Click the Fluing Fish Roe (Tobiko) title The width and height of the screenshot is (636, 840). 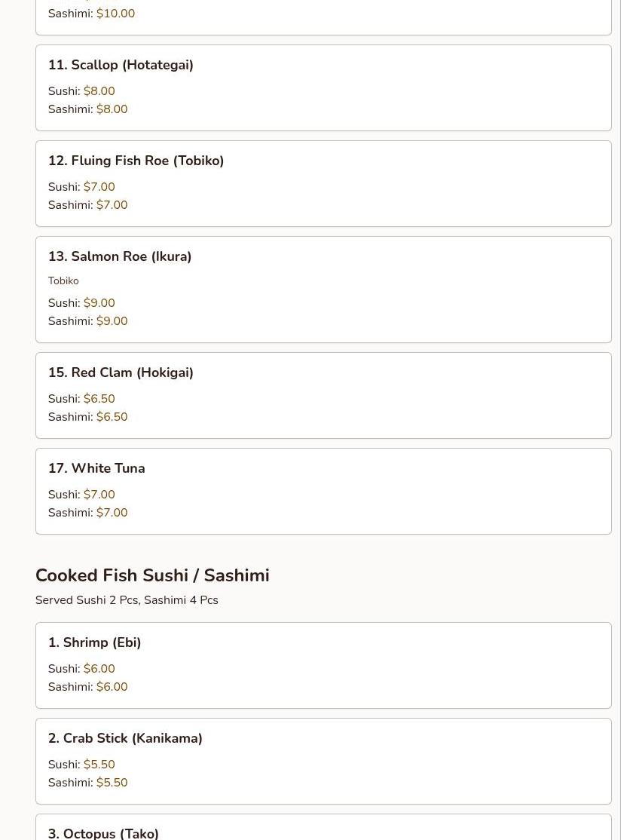coord(136,161)
